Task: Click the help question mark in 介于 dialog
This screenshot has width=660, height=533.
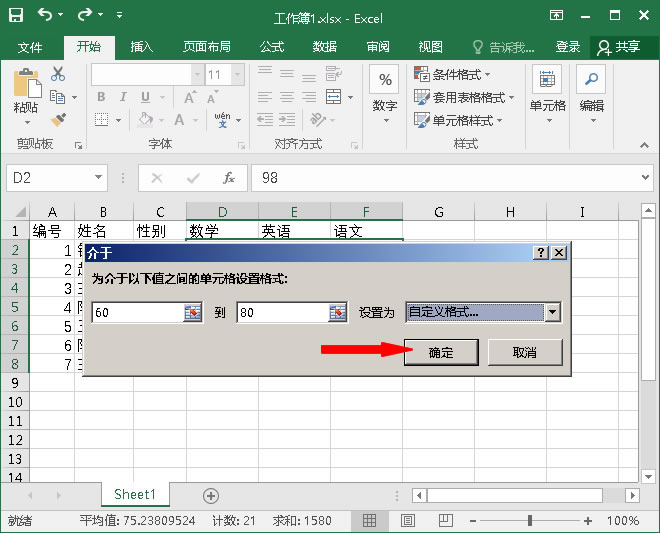Action: (x=540, y=253)
